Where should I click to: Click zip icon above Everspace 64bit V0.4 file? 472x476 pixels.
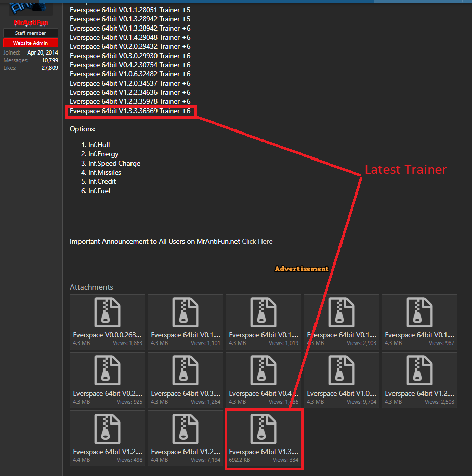(x=264, y=371)
